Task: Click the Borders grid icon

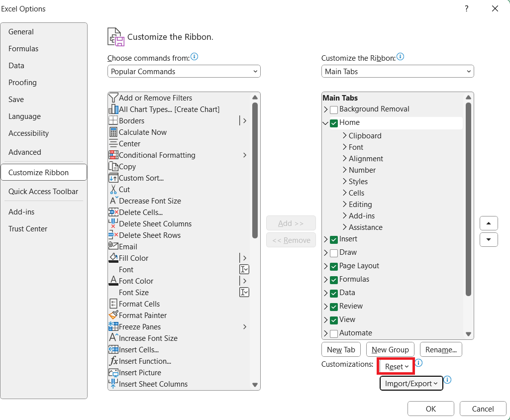Action: [113, 120]
